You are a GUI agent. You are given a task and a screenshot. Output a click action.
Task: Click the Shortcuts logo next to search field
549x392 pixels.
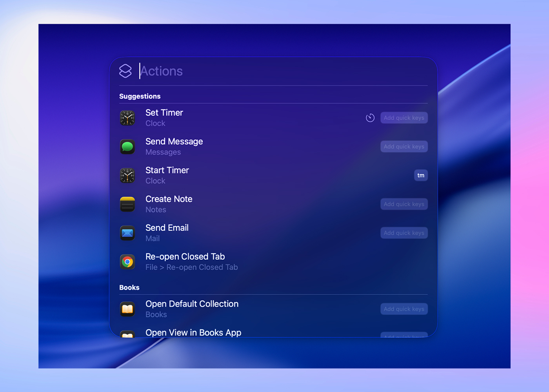(125, 71)
